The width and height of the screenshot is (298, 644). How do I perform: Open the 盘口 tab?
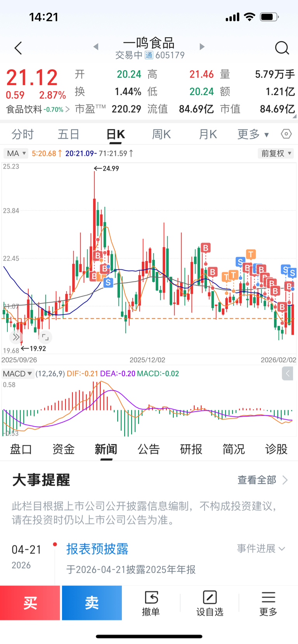tap(21, 449)
